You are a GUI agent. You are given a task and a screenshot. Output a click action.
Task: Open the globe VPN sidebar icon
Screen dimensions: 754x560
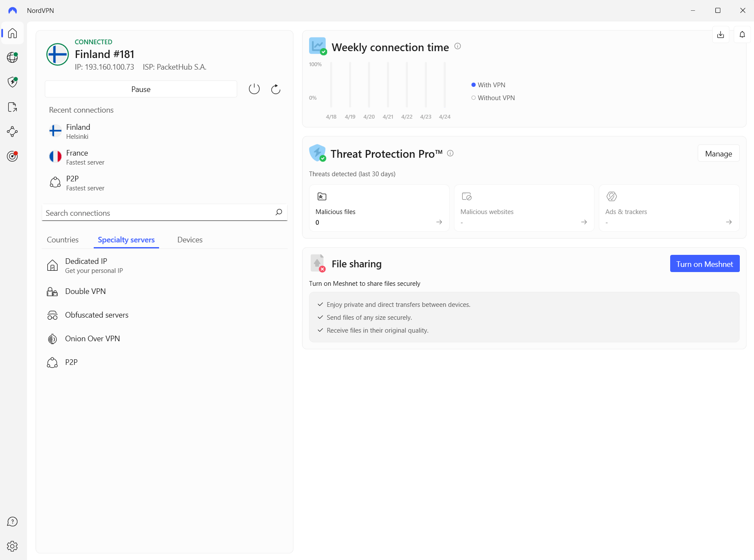point(12,57)
